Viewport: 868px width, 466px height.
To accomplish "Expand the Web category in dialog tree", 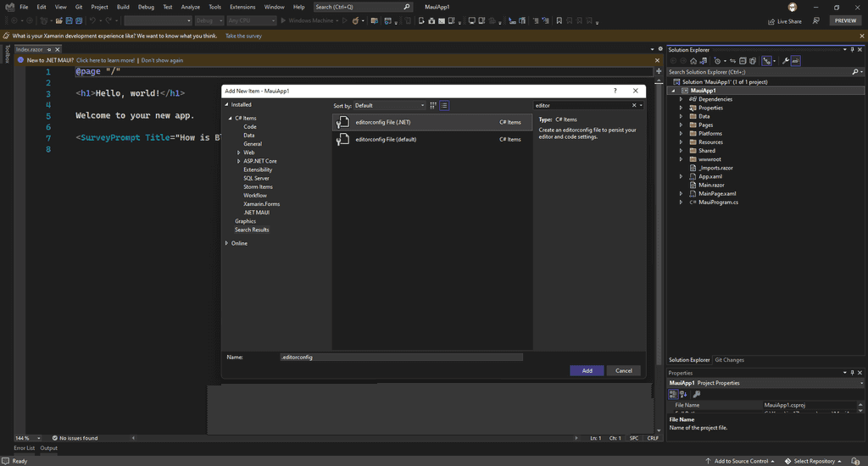I will 238,153.
